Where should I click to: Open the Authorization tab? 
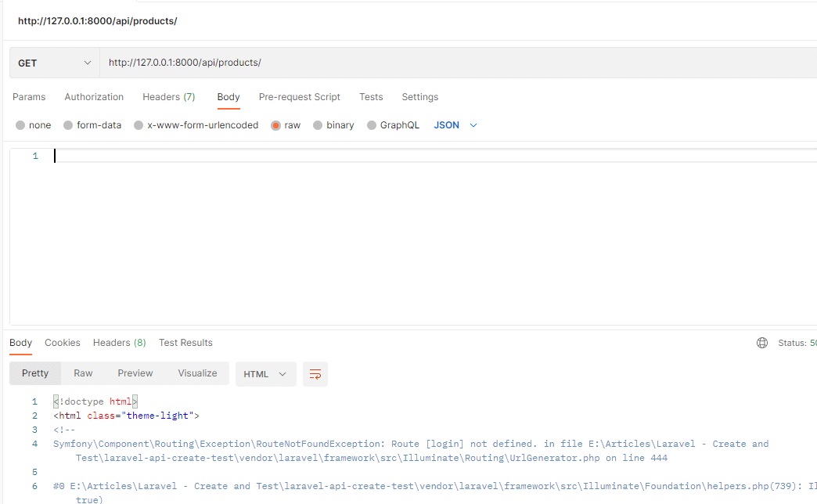click(94, 97)
